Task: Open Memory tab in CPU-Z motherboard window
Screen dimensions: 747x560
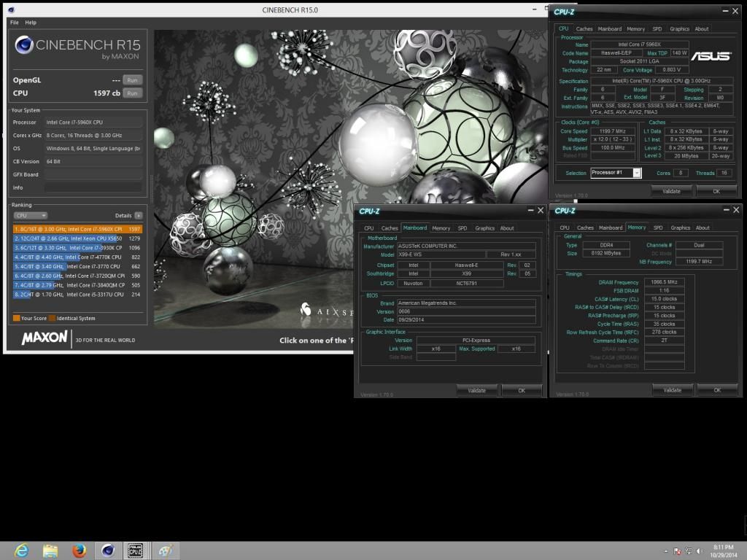Action: tap(441, 228)
